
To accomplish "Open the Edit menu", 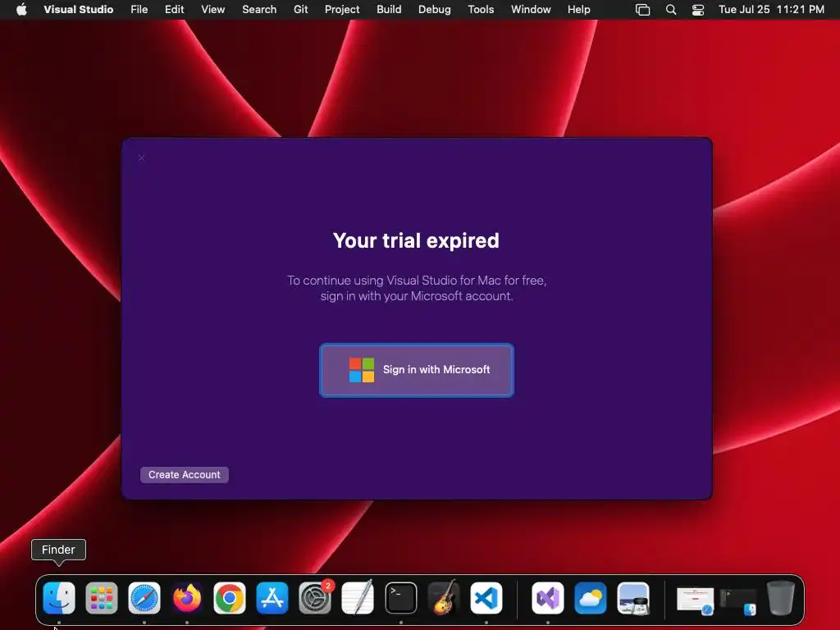I will pos(174,9).
